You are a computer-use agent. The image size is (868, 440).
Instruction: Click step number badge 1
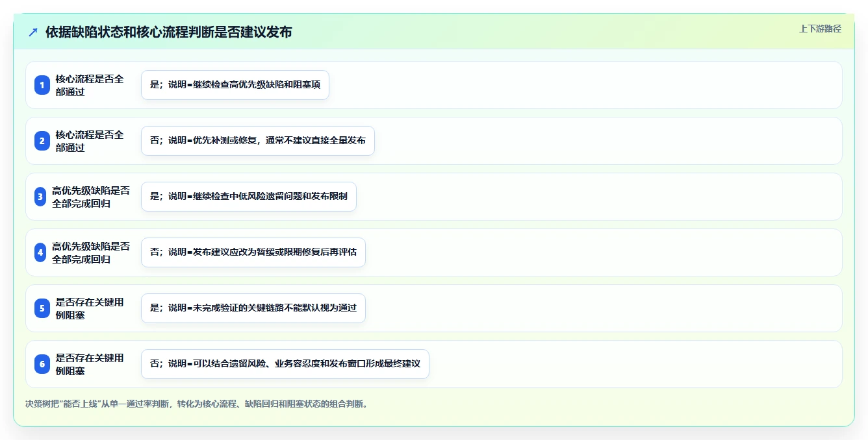point(42,85)
